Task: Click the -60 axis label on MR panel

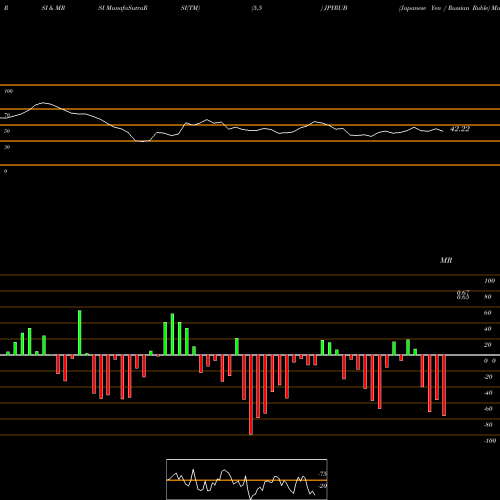Action: [488, 409]
